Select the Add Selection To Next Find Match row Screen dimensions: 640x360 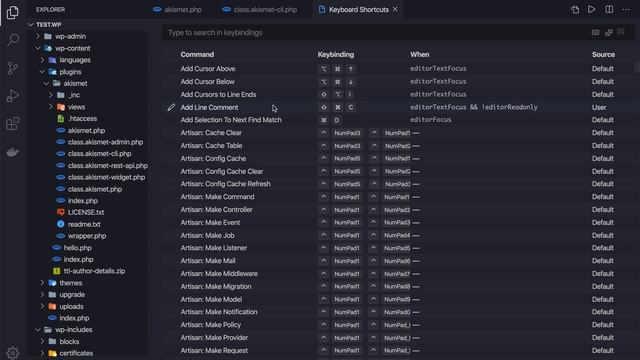pyautogui.click(x=398, y=120)
